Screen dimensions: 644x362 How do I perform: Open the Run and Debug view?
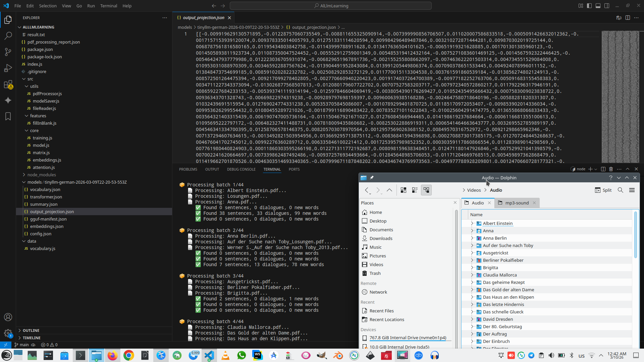8,68
